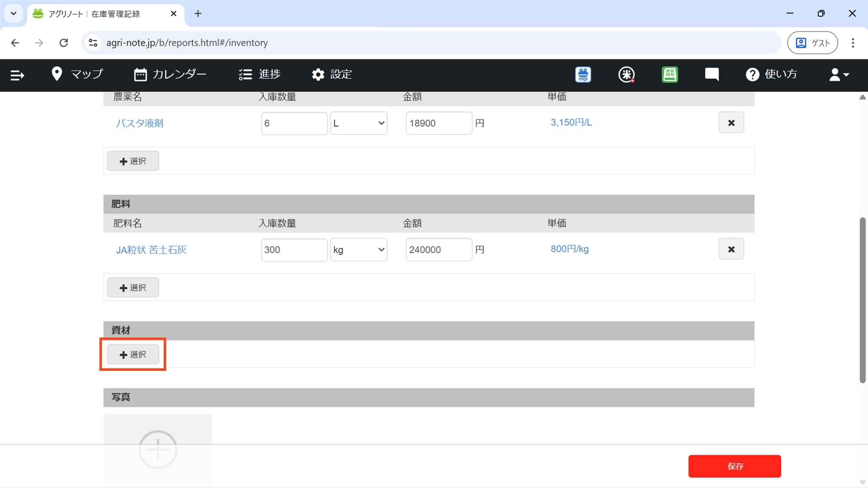
Task: Open the hamburger side menu icon
Action: pyautogui.click(x=17, y=75)
